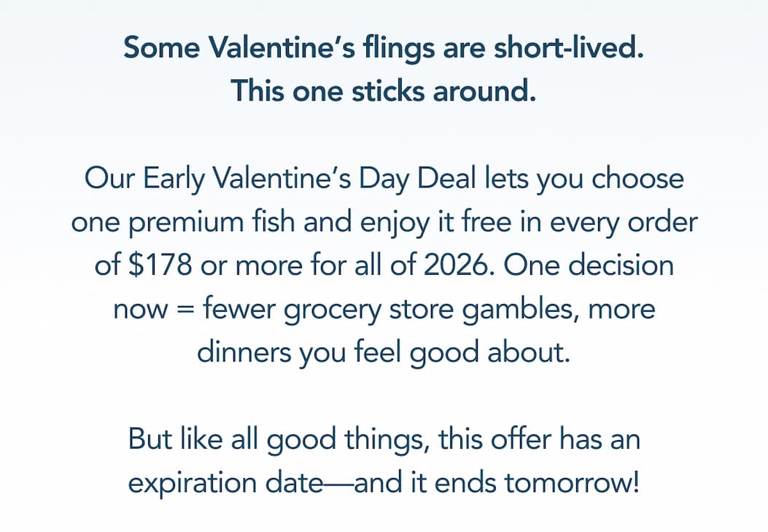768x532 pixels.
Task: Click the bold line "This one sticks around."
Action: pyautogui.click(x=384, y=92)
